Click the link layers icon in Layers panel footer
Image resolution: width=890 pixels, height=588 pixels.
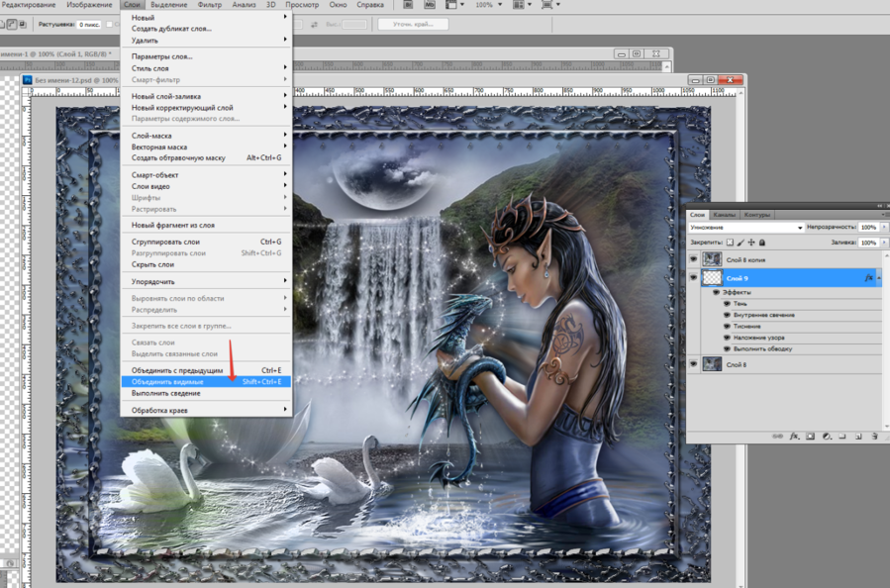(777, 437)
